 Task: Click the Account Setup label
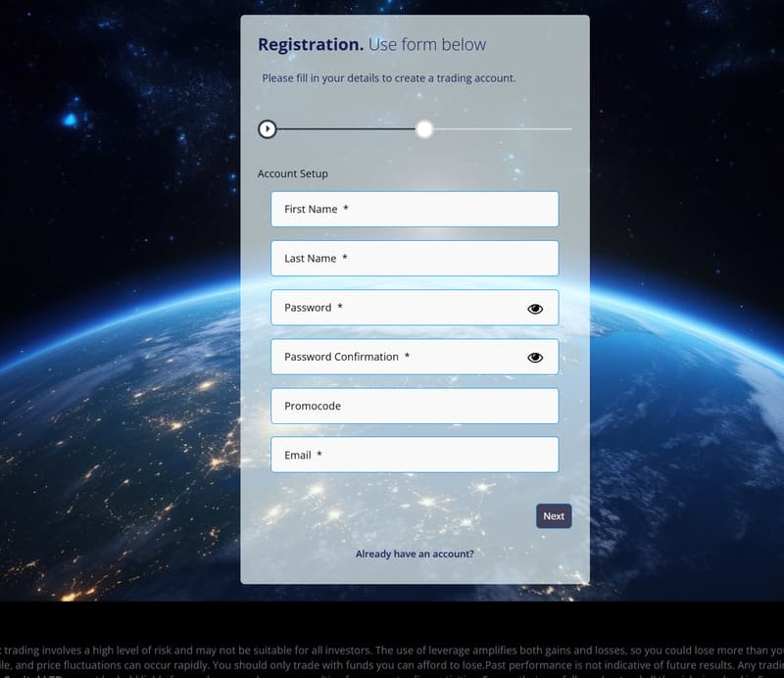(x=292, y=173)
